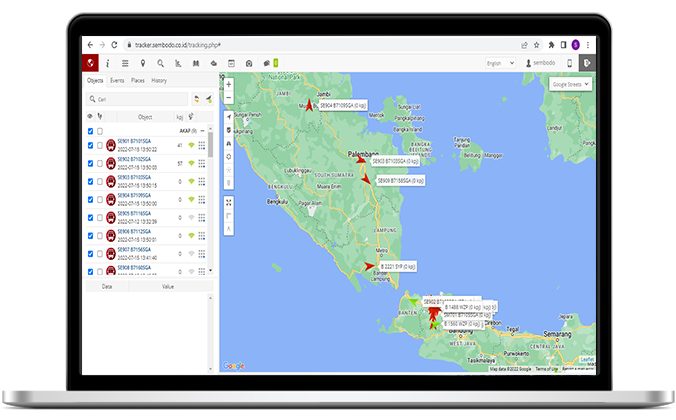This screenshot has width=676, height=420.
Task: Collapse the AKAP (9) object group
Action: point(203,131)
